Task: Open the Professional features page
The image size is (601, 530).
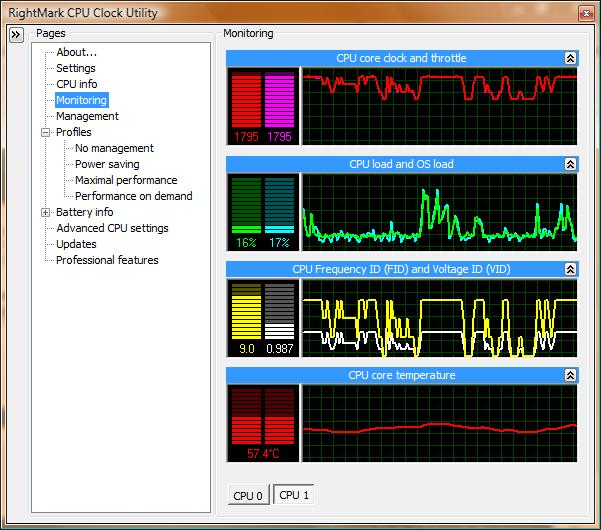Action: click(107, 260)
